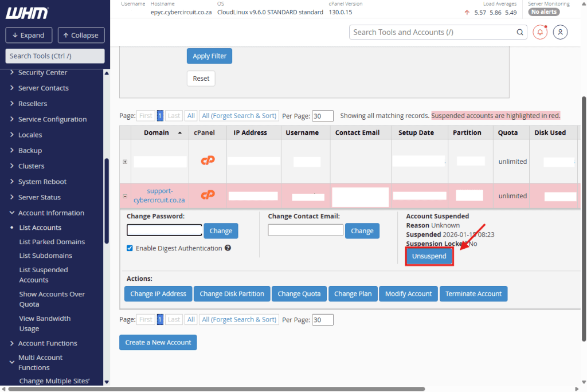Screen dimensions: 587x392
Task: Open the notifications bell icon
Action: (x=540, y=32)
